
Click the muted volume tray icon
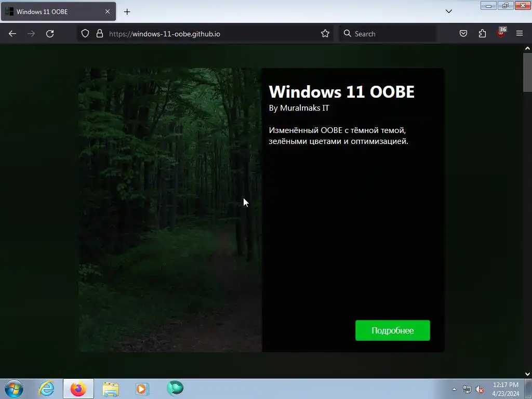[480, 390]
